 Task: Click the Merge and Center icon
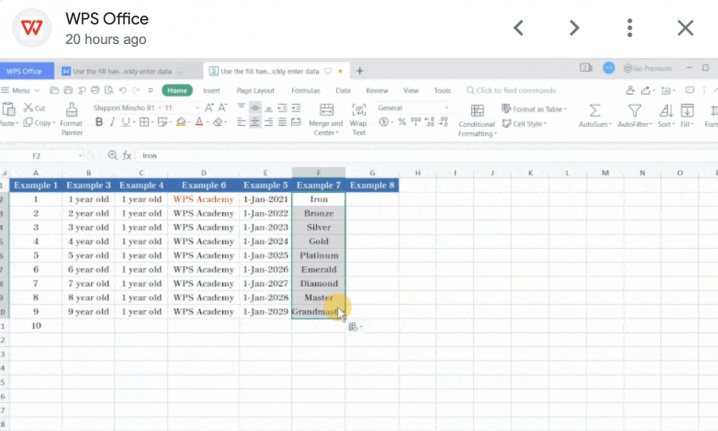326,111
